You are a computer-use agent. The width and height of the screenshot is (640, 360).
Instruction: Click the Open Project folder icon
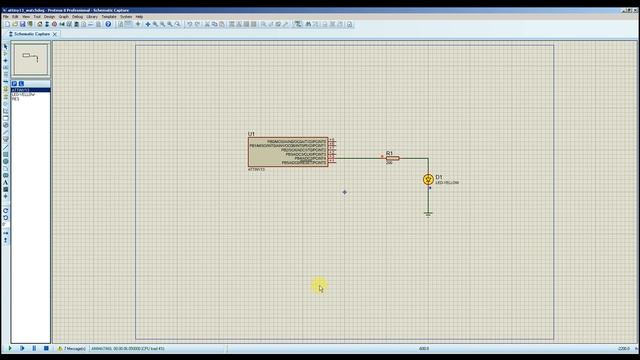(15, 24)
